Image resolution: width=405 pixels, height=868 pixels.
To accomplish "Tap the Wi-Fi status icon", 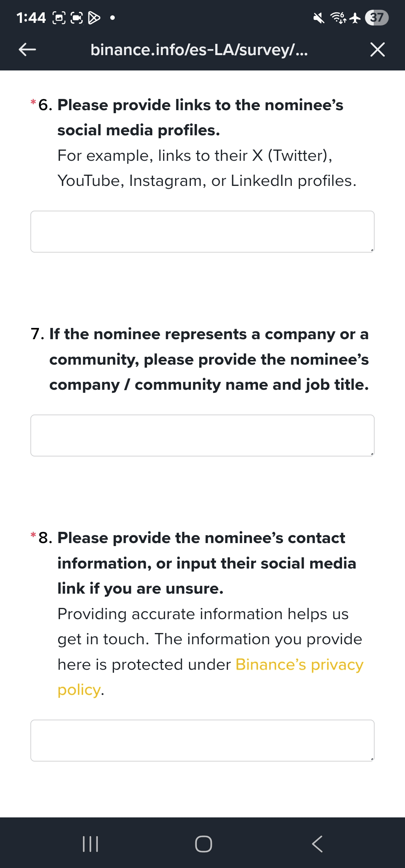I will click(337, 18).
